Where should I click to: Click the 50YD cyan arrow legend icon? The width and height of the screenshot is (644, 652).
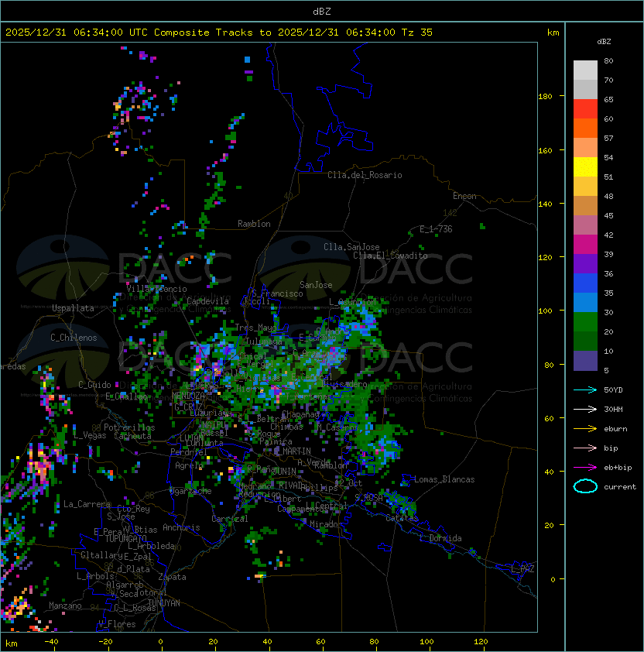585,389
